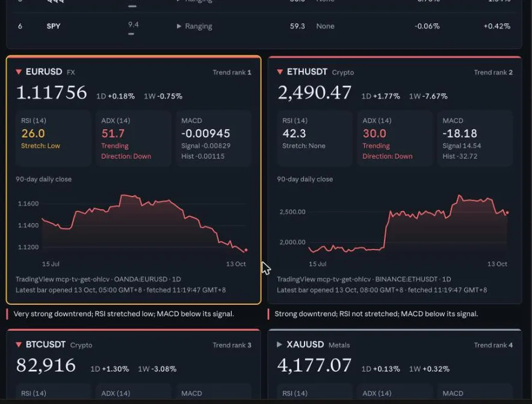The image size is (532, 404).
Task: Click the 'Signal 14.54' value
Action: click(462, 145)
